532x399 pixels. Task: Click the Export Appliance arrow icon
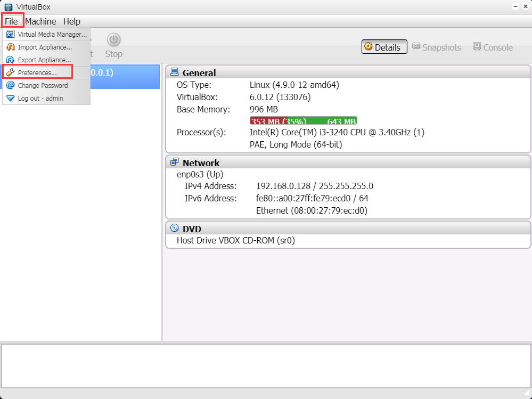[11, 60]
